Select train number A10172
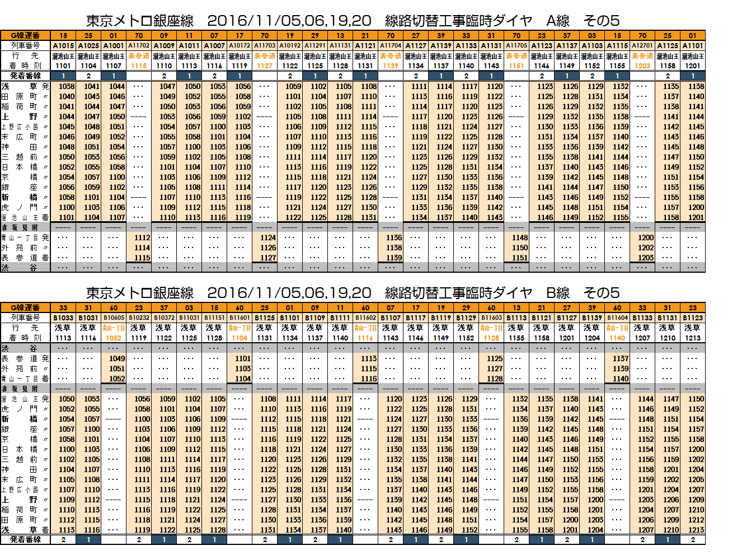 click(x=240, y=45)
